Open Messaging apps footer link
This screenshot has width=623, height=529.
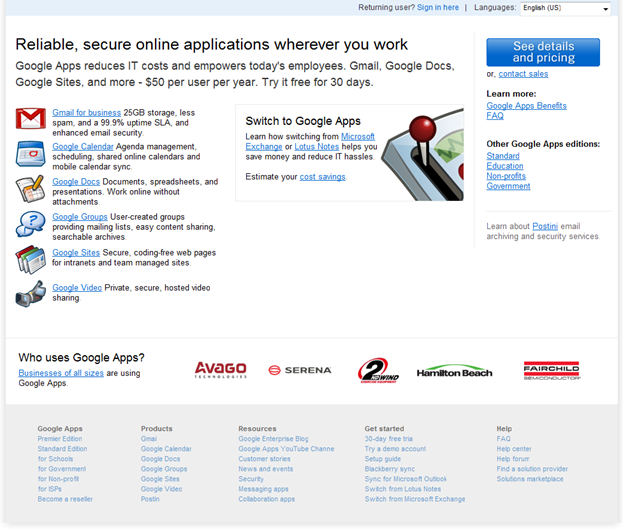263,489
